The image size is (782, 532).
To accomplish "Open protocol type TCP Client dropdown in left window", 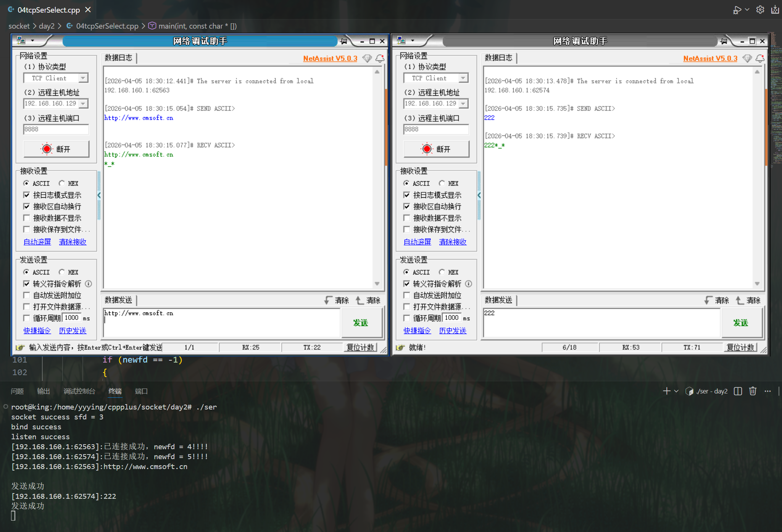I will [83, 78].
